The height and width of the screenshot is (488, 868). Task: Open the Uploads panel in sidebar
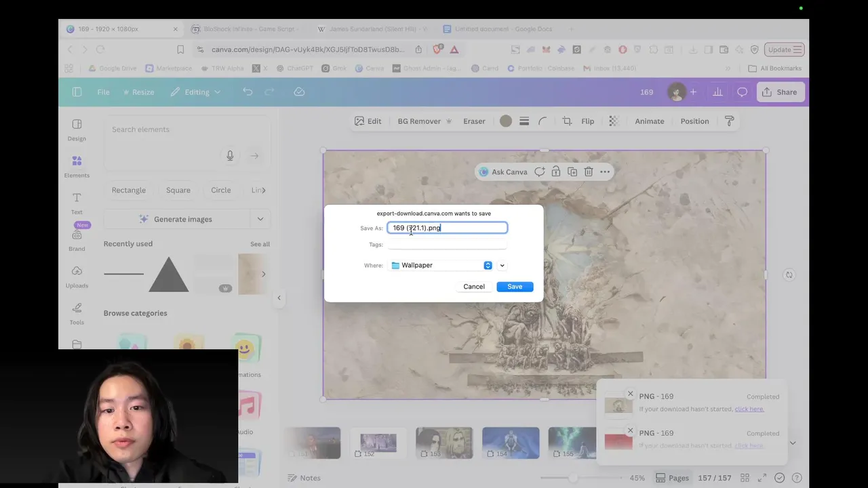coord(77,276)
